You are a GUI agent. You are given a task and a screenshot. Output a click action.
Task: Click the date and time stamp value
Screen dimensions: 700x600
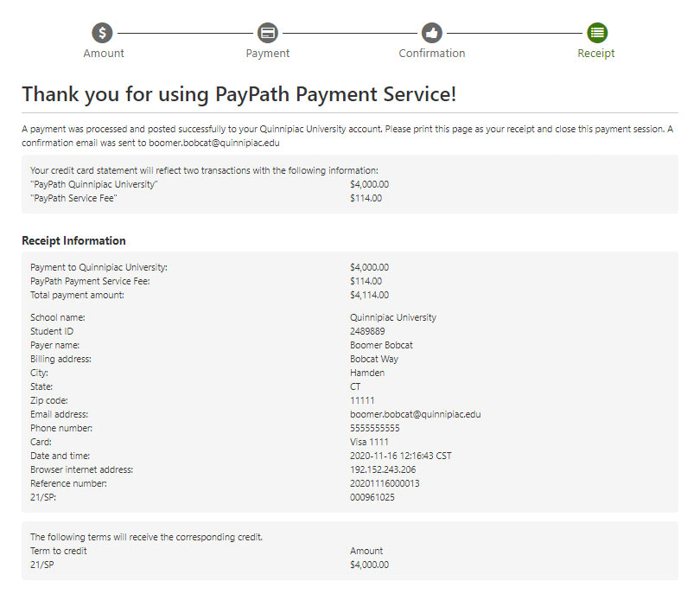[400, 456]
